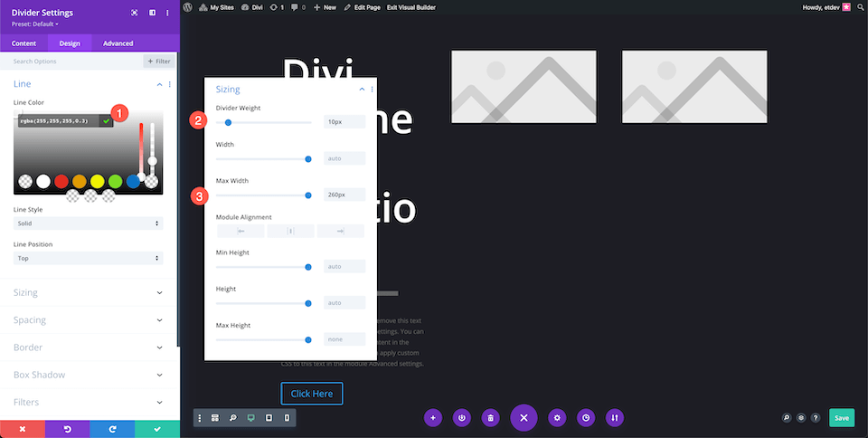Pick the red color swatch
868x438 pixels.
(x=61, y=181)
